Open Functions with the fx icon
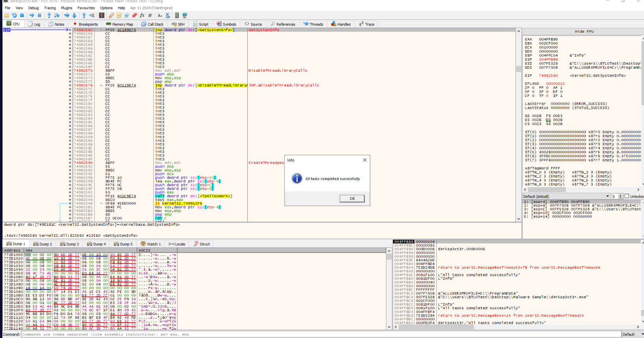 coord(142,15)
